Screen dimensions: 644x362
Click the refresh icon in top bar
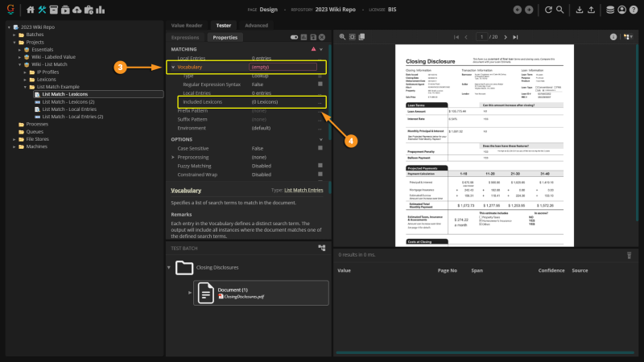pyautogui.click(x=547, y=10)
